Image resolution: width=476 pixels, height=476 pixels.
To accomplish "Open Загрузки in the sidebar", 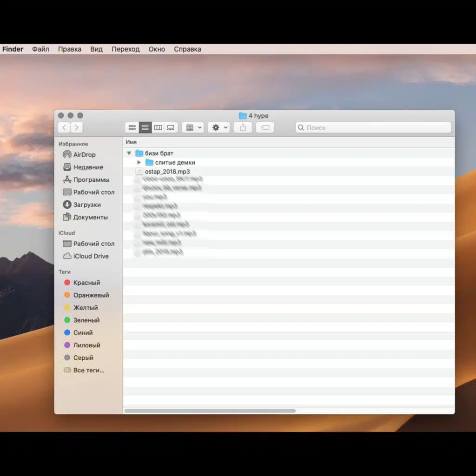I will coord(87,205).
